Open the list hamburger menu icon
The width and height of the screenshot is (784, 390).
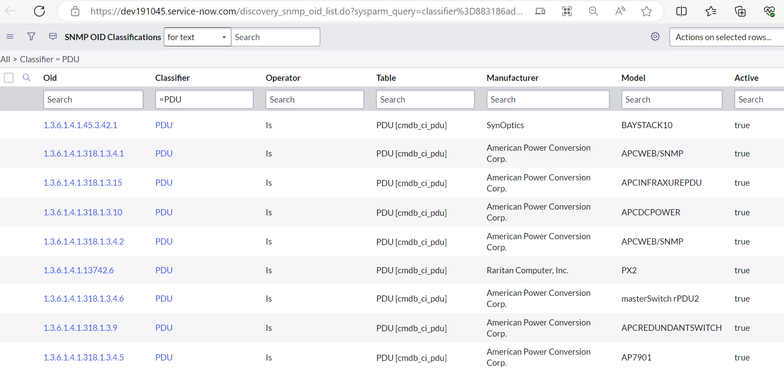coord(10,36)
